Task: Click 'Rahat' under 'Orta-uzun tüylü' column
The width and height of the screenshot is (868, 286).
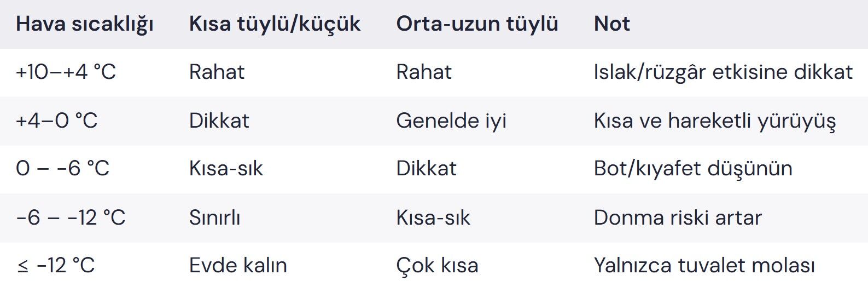Action: (424, 72)
